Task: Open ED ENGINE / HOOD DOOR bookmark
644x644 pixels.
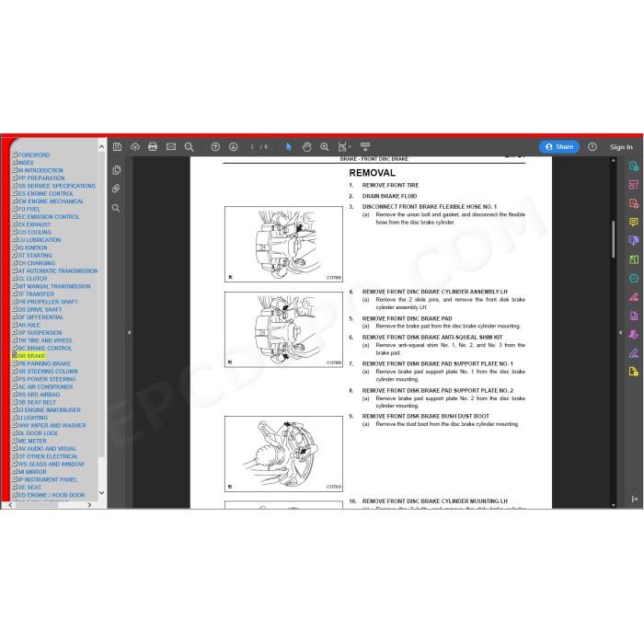Action: pos(52,495)
